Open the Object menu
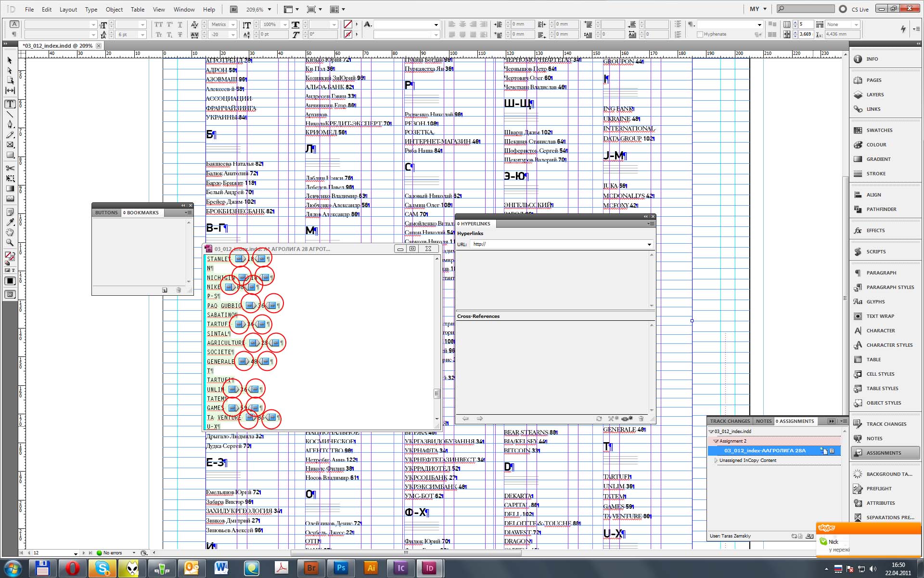The height and width of the screenshot is (578, 924). click(114, 9)
